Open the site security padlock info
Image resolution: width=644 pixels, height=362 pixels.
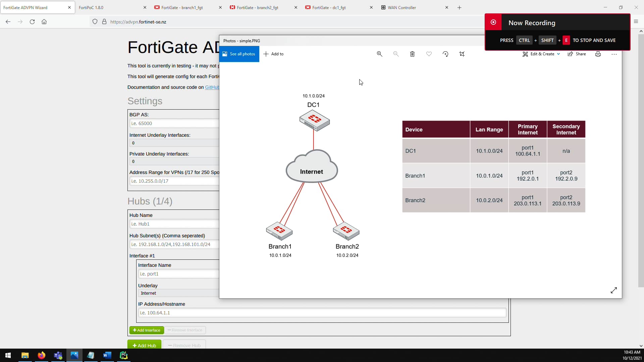tap(104, 21)
